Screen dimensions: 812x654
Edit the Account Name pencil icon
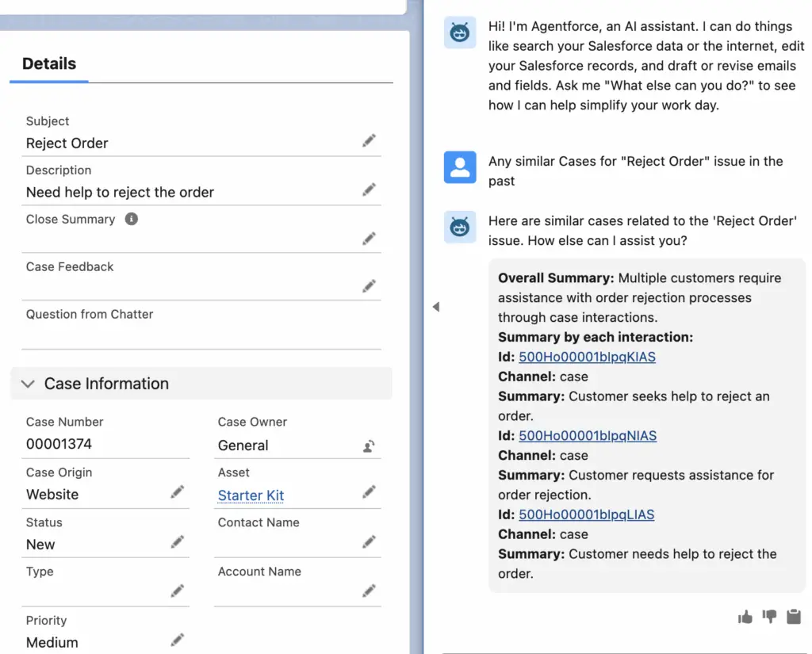[x=369, y=591]
